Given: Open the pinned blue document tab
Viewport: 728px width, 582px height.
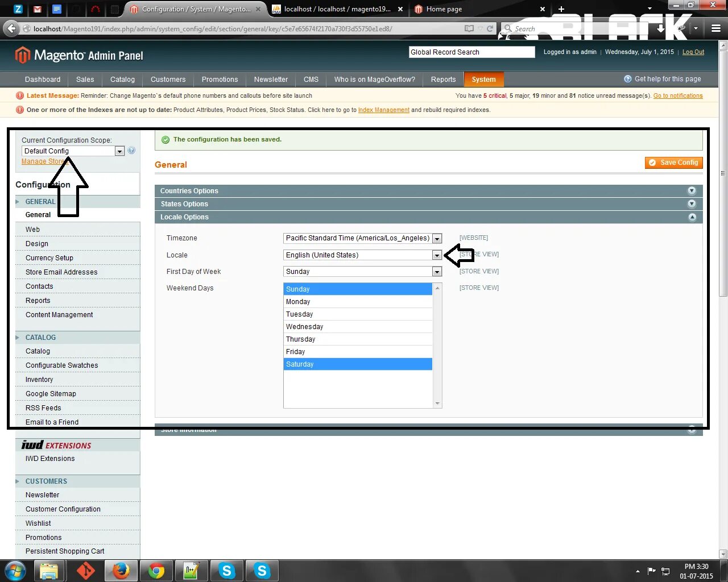Looking at the screenshot, I should click(56, 9).
